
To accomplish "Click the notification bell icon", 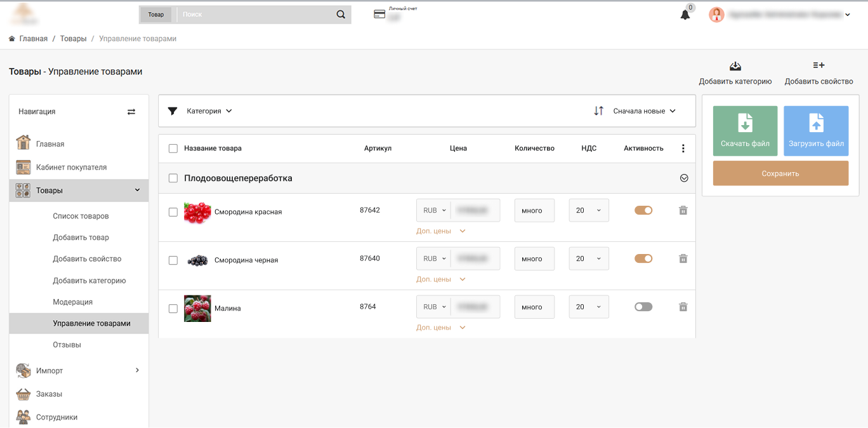I will [685, 15].
